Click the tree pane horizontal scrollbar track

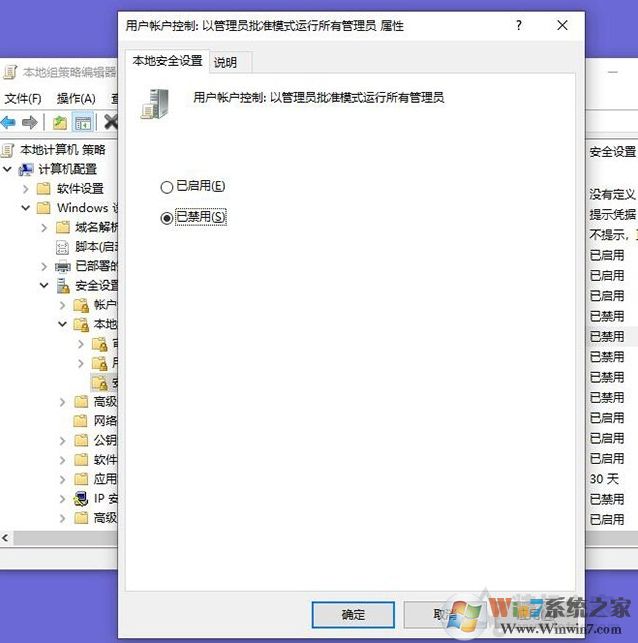pos(66,538)
